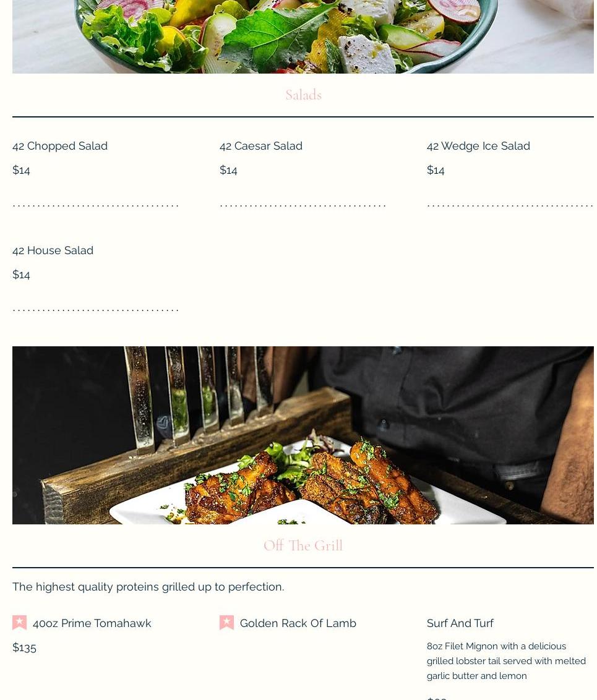Click the Off The Grill section heading

pos(303,545)
